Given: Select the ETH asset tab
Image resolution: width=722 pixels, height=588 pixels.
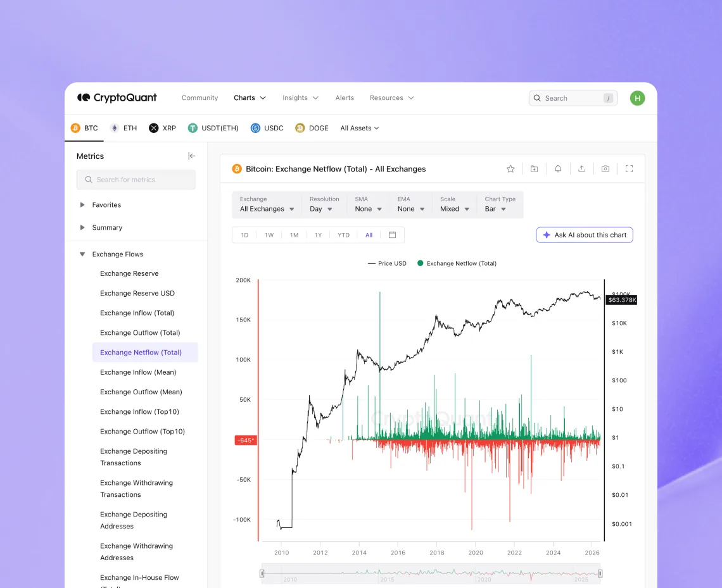Looking at the screenshot, I should 123,128.
